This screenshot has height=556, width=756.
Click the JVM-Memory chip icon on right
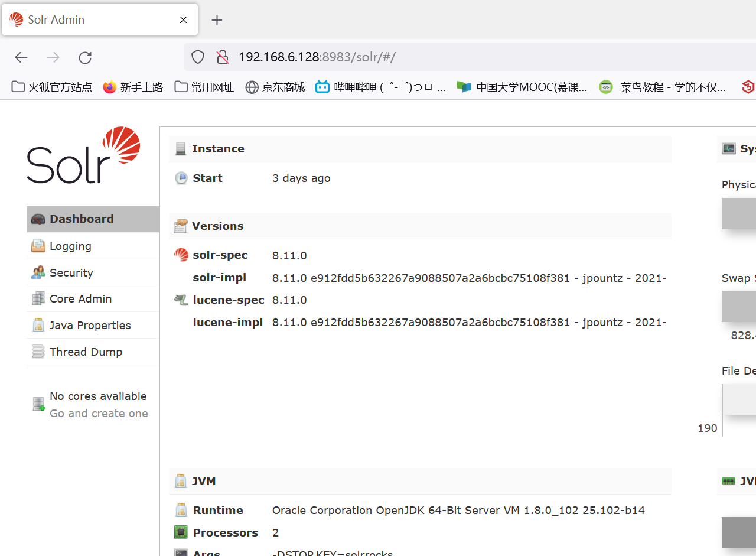point(729,482)
